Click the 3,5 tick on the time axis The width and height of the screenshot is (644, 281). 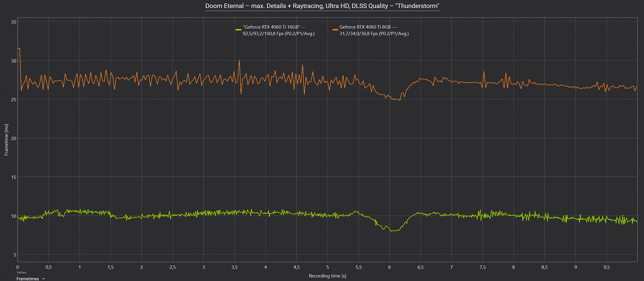point(234,267)
